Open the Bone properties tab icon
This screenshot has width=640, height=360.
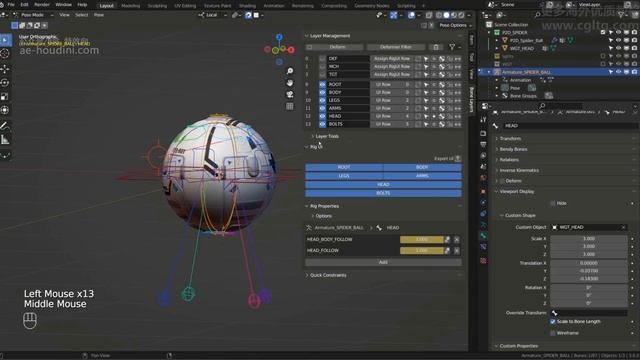click(483, 236)
